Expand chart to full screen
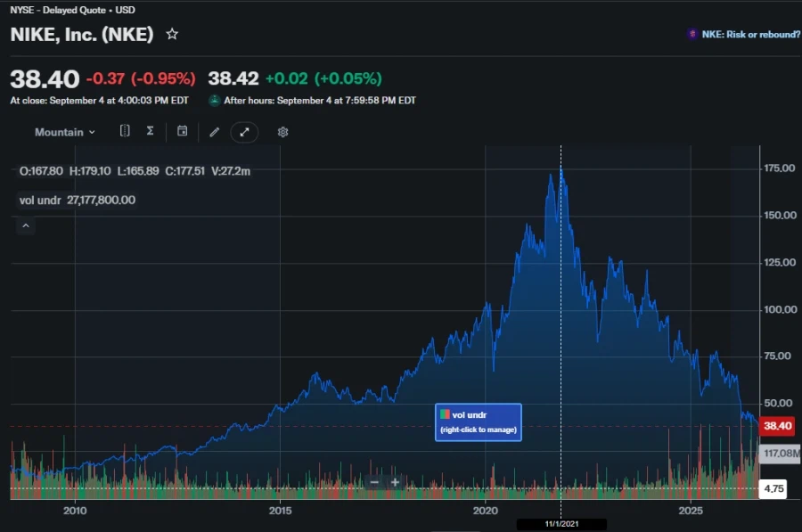802x532 pixels. point(244,132)
